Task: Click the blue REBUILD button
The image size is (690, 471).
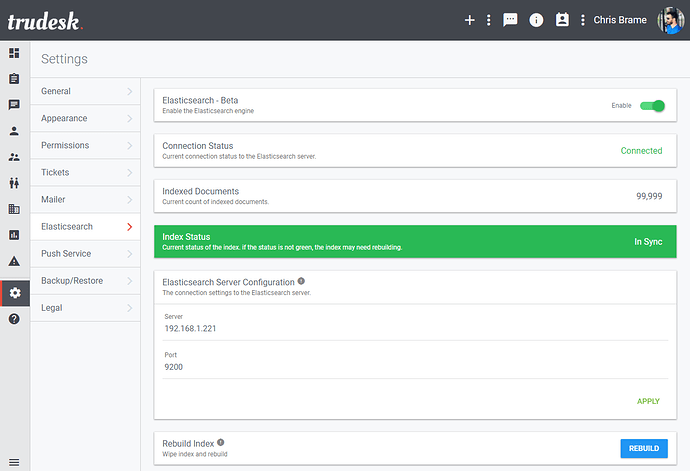Action: tap(644, 448)
